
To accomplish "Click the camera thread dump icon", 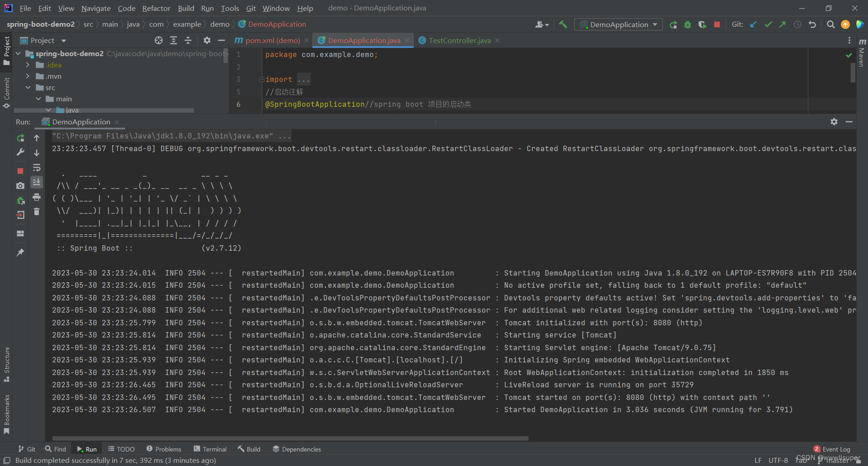I will [20, 185].
